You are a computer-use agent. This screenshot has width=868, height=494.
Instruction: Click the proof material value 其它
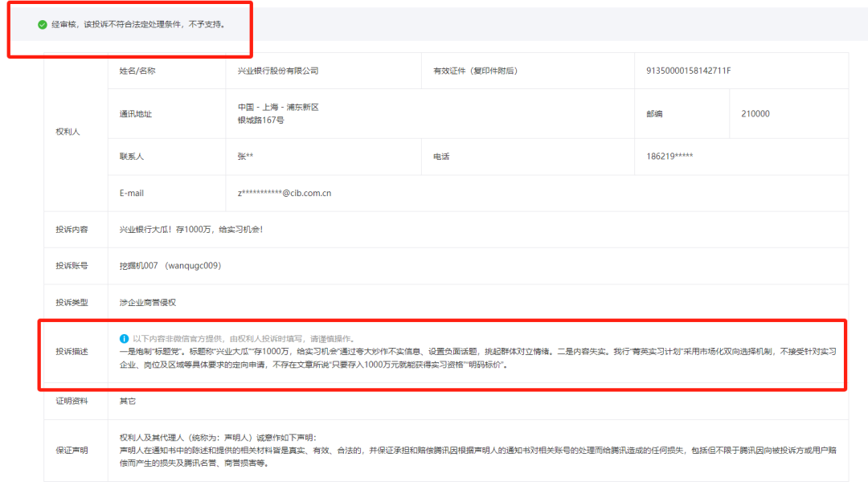(127, 401)
